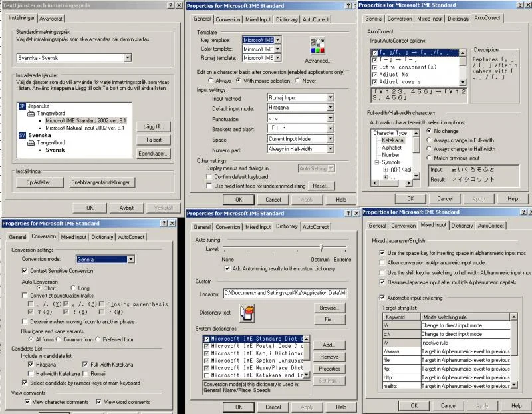Click scrollbar of AutoCorrect options list

(x=462, y=67)
